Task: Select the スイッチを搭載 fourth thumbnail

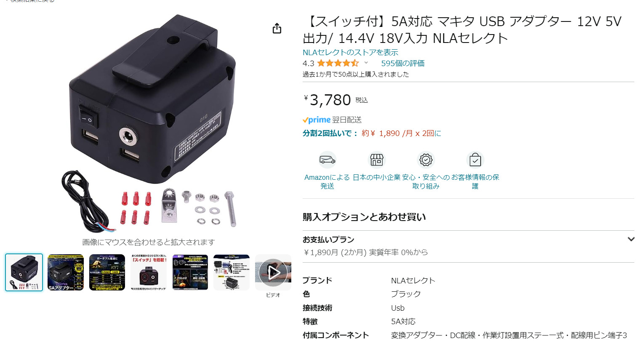Action: tap(149, 272)
